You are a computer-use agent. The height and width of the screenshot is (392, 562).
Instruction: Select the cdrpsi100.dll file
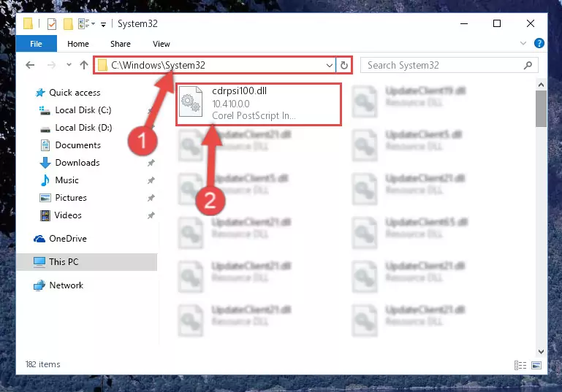(259, 104)
